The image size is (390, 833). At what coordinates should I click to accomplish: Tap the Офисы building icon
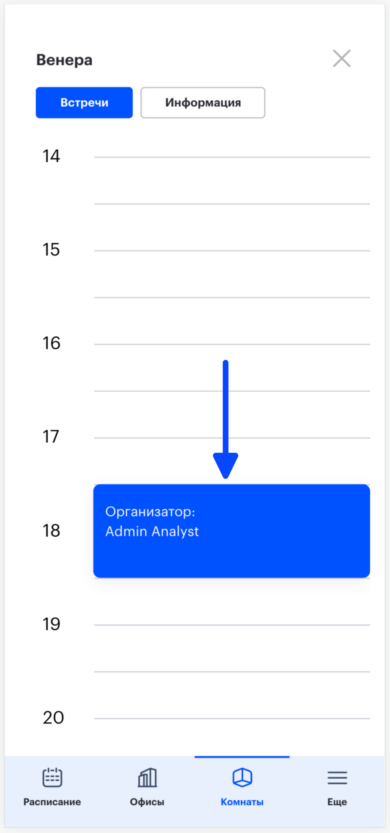[x=147, y=777]
